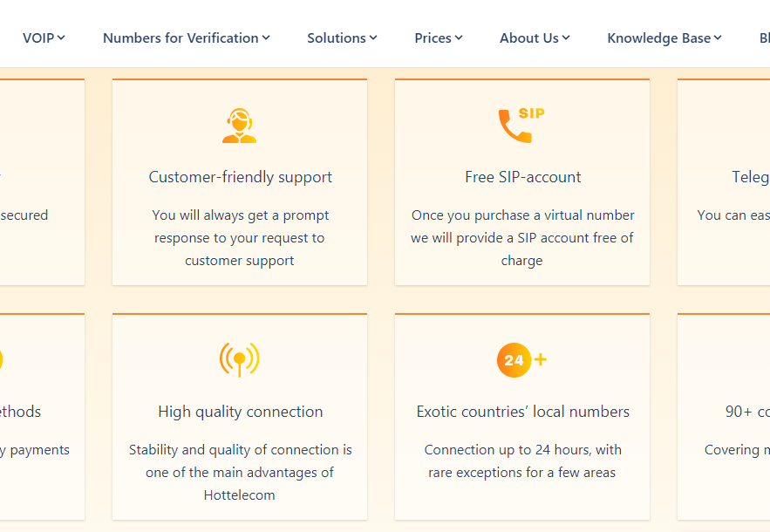Click the antenna icon above High quality connection
Screen dimensions: 770x532
click(239, 359)
